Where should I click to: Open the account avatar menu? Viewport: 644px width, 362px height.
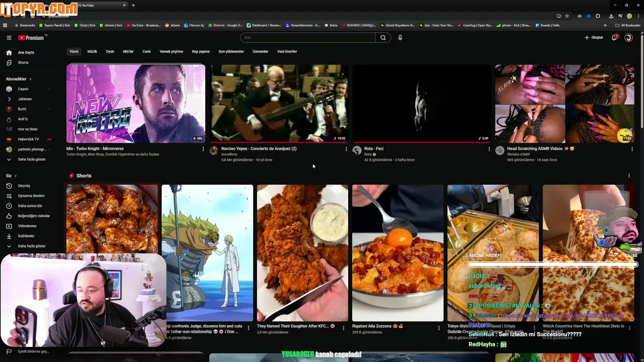(x=628, y=38)
